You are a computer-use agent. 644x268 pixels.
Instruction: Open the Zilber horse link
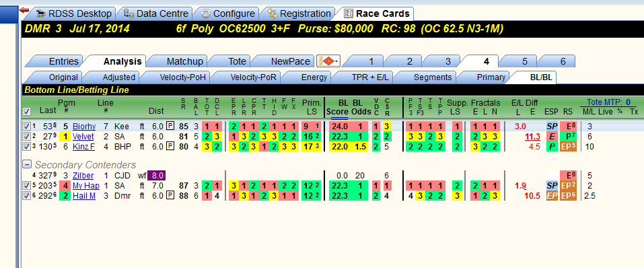(83, 176)
